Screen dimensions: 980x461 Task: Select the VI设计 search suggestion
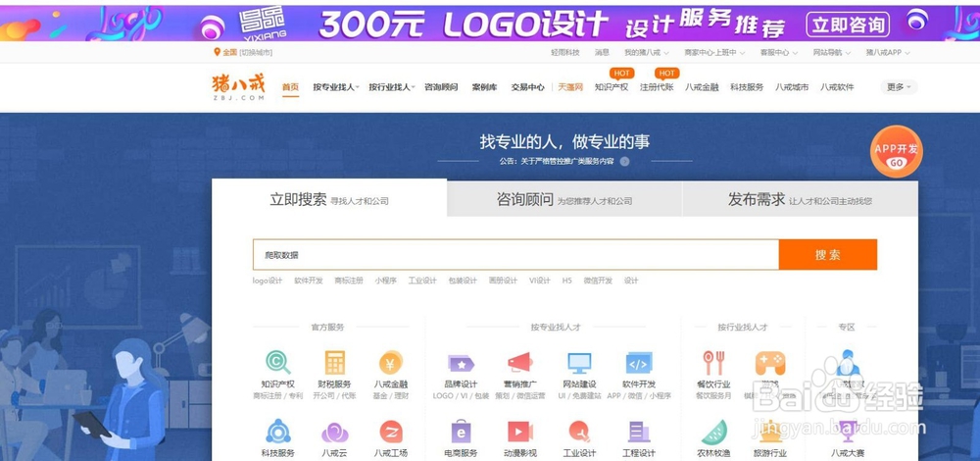click(539, 281)
